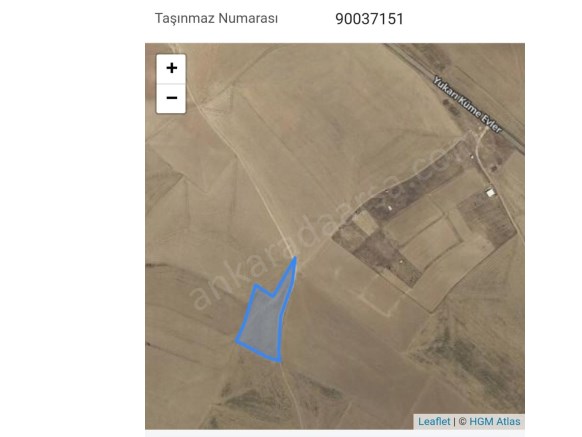Click the white building on the map
This screenshot has height=437, width=582.
(x=490, y=193)
